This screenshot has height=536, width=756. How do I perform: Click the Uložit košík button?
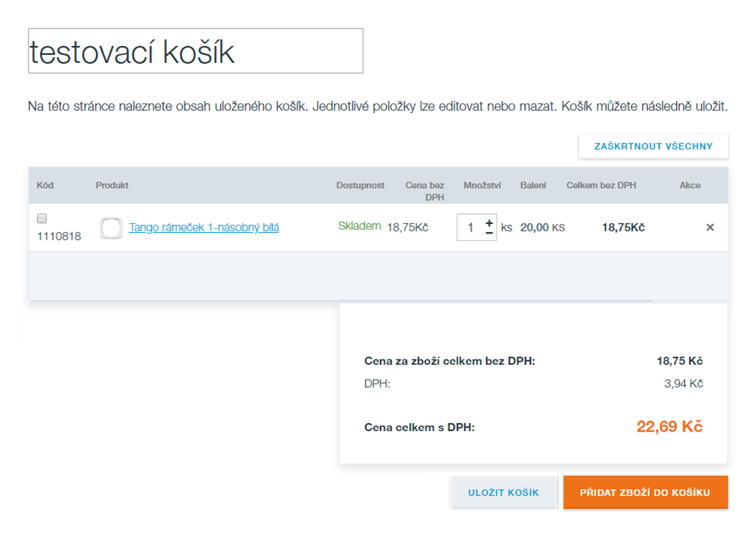pyautogui.click(x=504, y=492)
